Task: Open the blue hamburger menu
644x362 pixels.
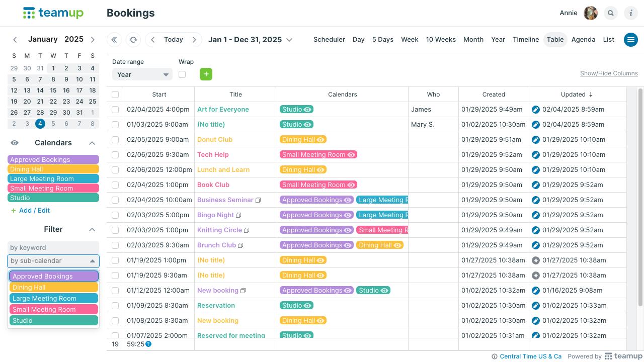Action: (631, 40)
